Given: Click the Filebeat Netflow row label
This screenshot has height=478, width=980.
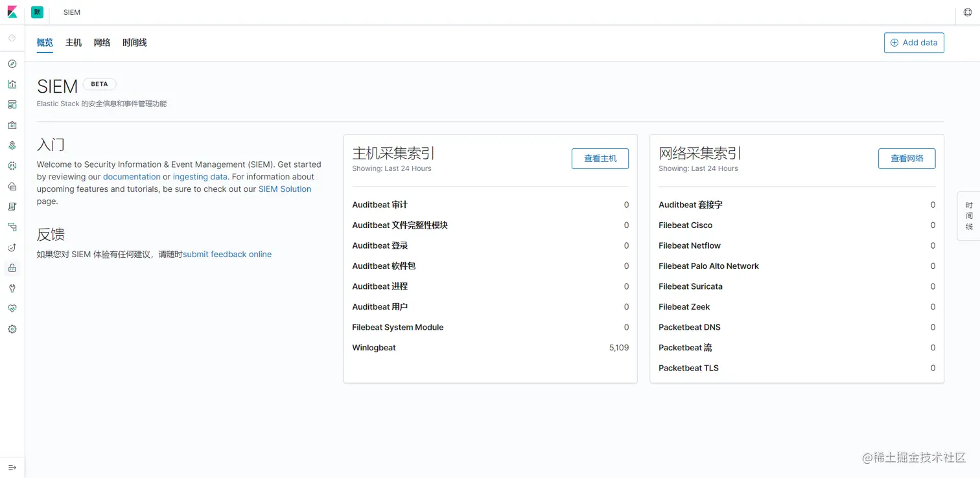Looking at the screenshot, I should 690,246.
